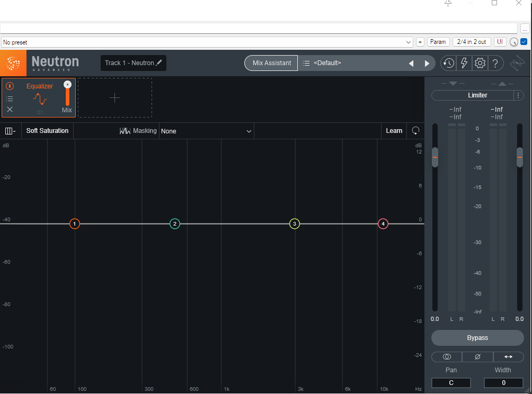This screenshot has height=394, width=532.
Task: Toggle Soft Saturation
Action: click(47, 131)
